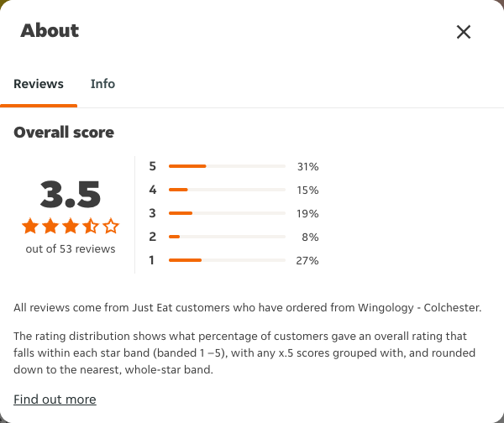Click the empty fifth star outline
Screen dimensions: 504x423
(x=111, y=226)
